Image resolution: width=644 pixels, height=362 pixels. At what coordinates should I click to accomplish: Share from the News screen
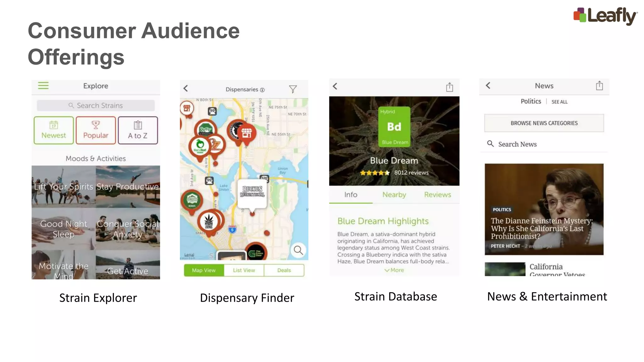[599, 85]
